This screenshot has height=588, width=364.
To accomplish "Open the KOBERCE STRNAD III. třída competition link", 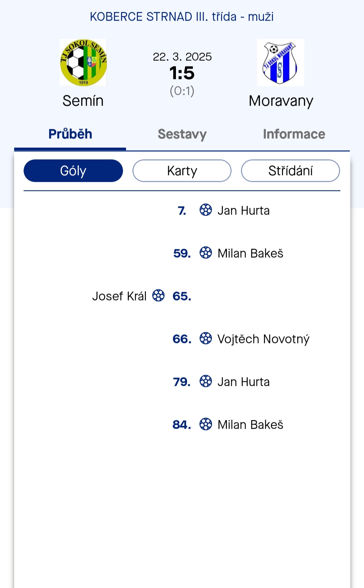I will coord(182,17).
